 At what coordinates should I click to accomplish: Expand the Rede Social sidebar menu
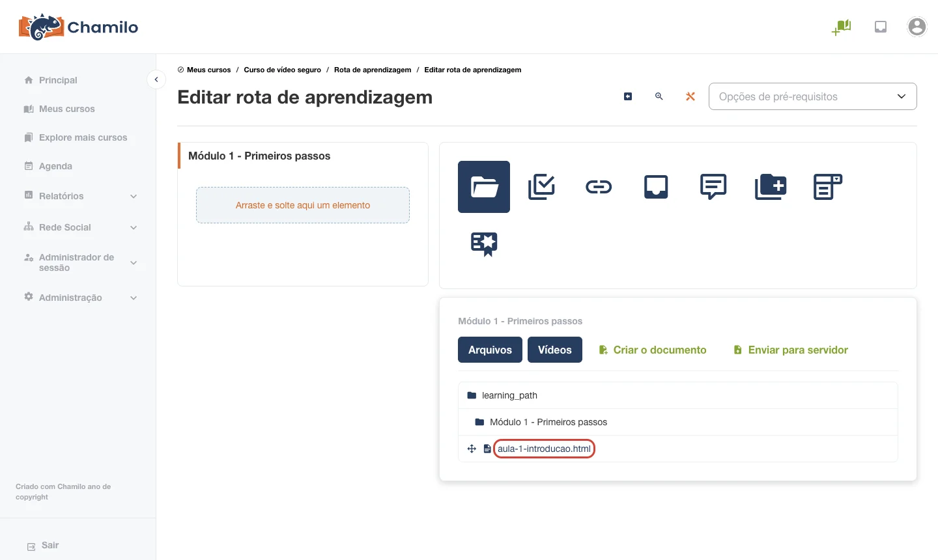79,227
